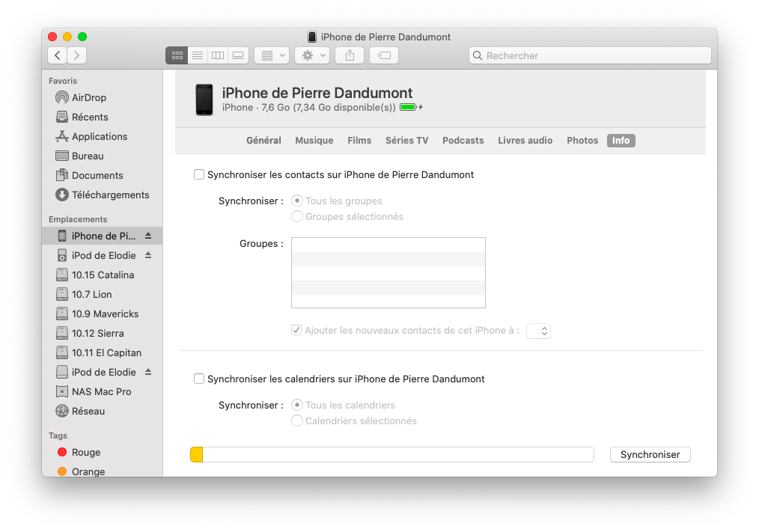The height and width of the screenshot is (532, 759).
Task: Select the Orange tag
Action: [x=102, y=471]
